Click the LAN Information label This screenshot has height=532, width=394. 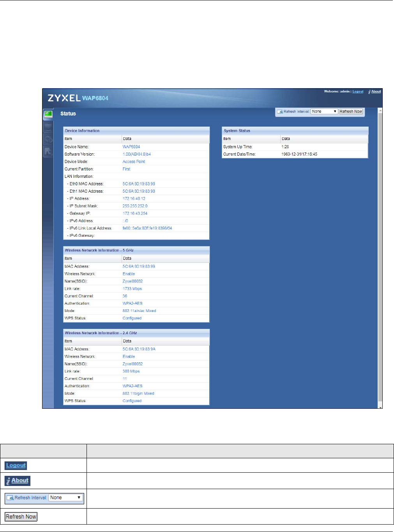79,177
